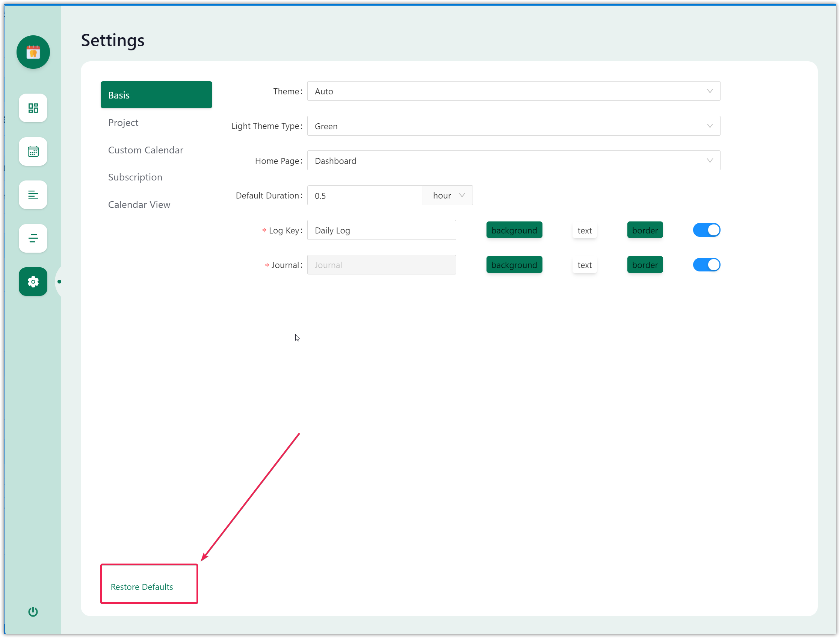This screenshot has width=840, height=638.
Task: Switch to the Project settings tab
Action: point(124,123)
